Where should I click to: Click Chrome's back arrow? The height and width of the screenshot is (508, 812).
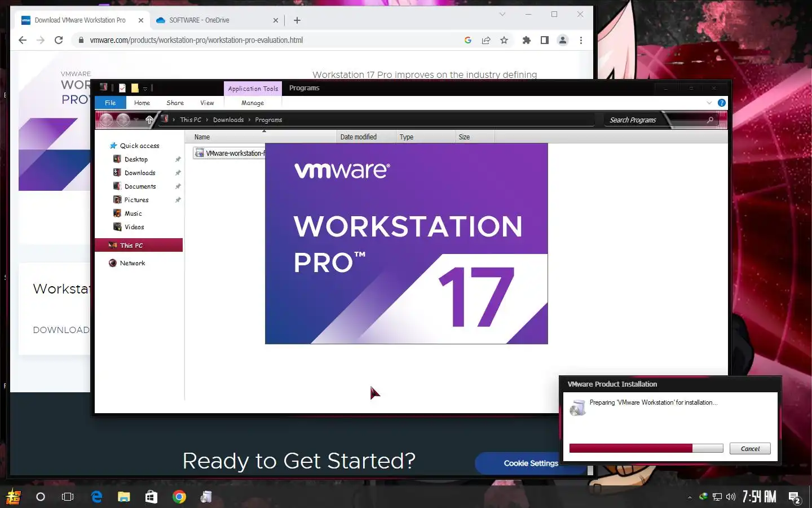[x=23, y=40]
